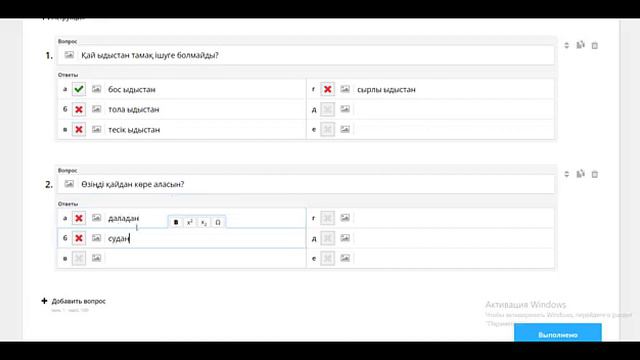Screen dimensions: 640x360
Task: Toggle correctness box of question 2 answer в
Action: point(79,258)
